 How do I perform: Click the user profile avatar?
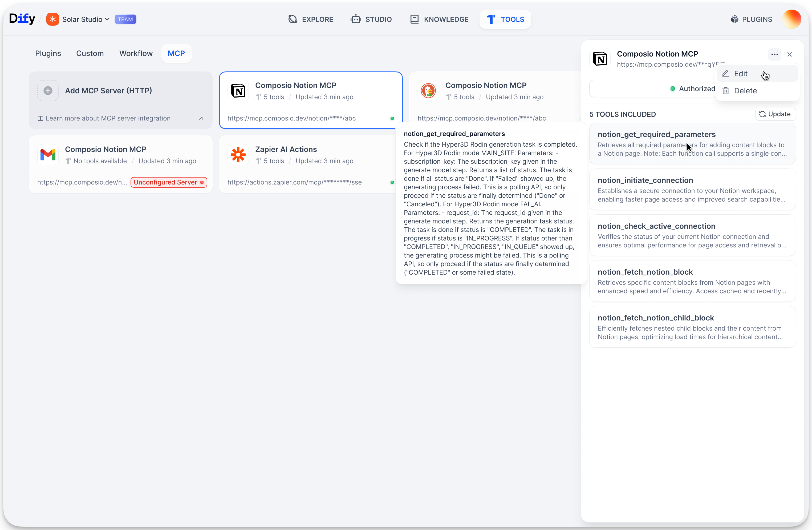(x=791, y=19)
